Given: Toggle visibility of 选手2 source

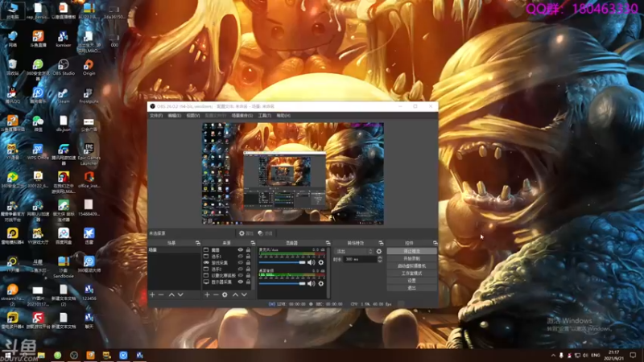Looking at the screenshot, I should coord(241,269).
